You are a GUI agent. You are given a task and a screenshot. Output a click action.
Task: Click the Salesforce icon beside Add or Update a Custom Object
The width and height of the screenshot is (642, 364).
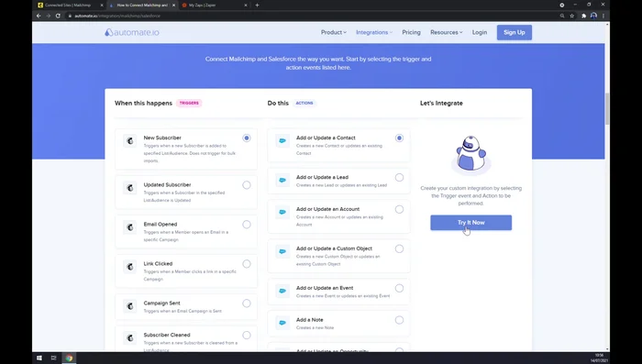coord(282,251)
